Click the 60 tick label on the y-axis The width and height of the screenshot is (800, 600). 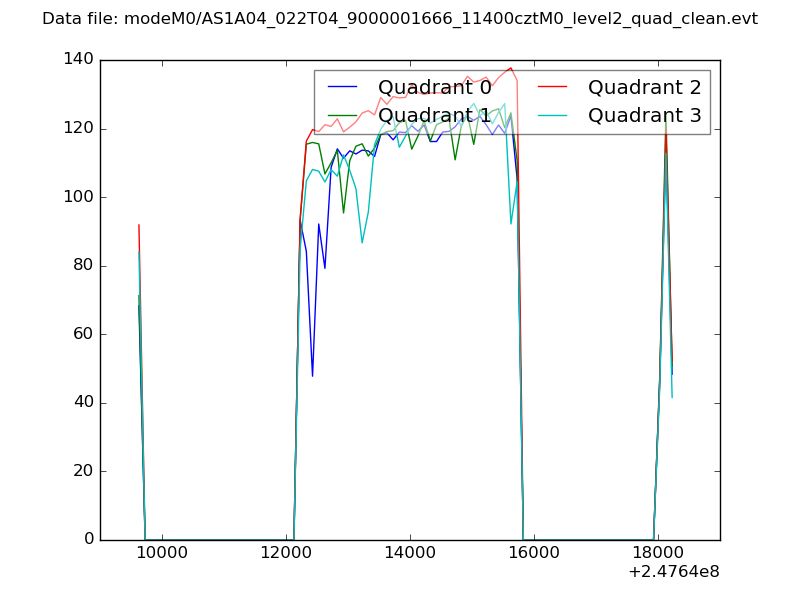pos(82,334)
